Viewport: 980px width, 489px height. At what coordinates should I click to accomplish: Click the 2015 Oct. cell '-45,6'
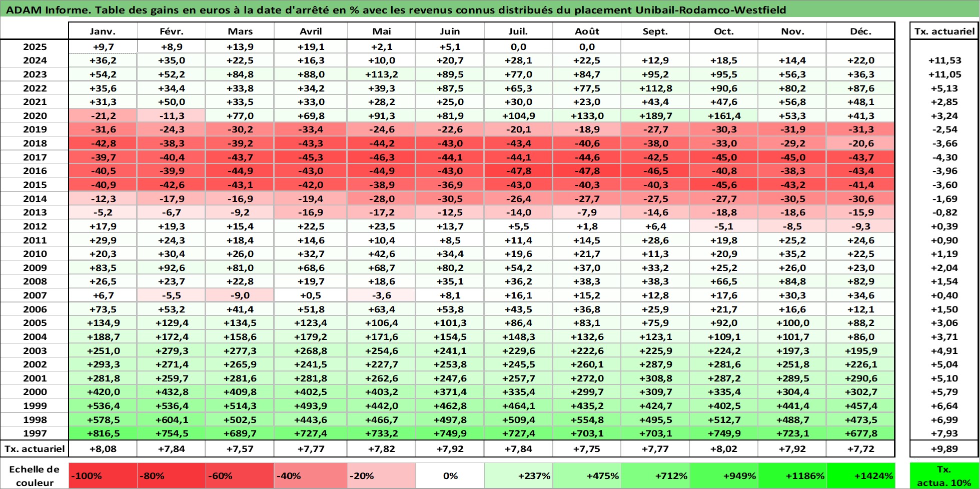[724, 184]
